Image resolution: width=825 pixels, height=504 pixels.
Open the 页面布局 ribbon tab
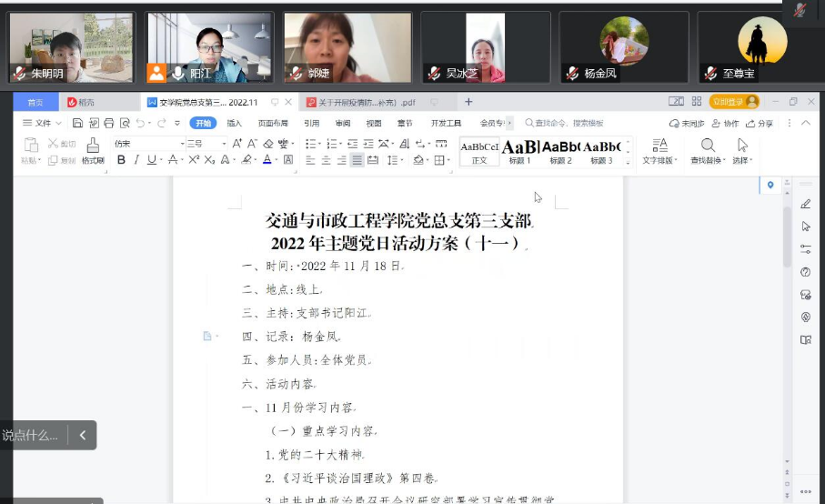coord(273,123)
